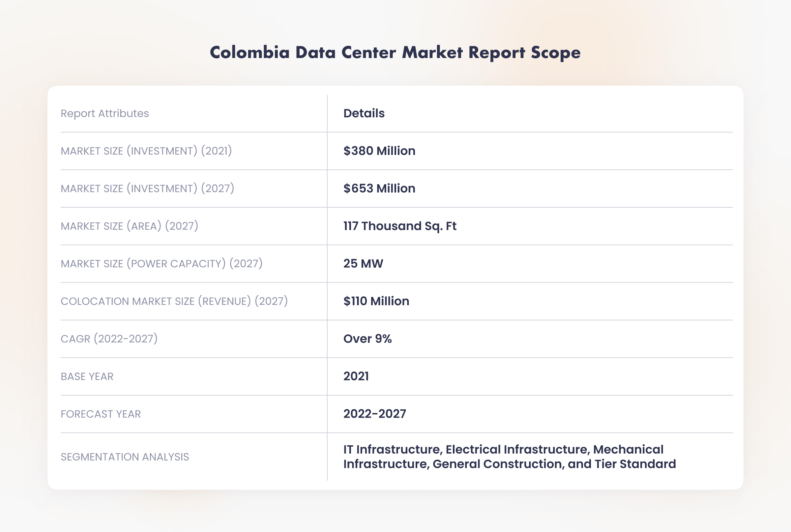Screen dimensions: 791x532
Task: Select the Base Year label
Action: tap(87, 377)
